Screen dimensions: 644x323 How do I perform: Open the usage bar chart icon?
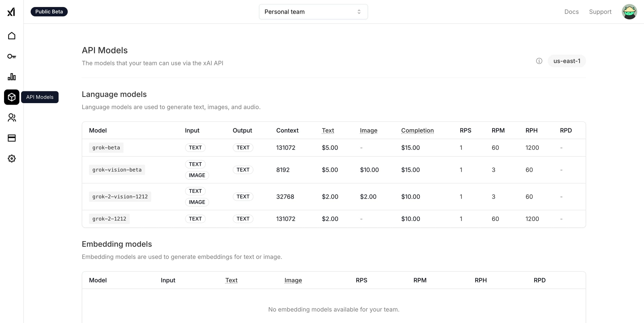pyautogui.click(x=12, y=77)
